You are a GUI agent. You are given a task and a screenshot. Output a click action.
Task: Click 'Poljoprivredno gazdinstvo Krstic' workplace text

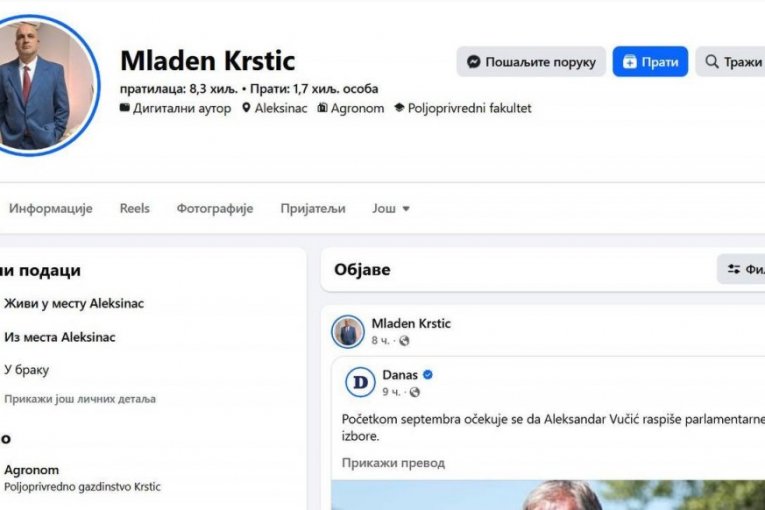(82, 487)
